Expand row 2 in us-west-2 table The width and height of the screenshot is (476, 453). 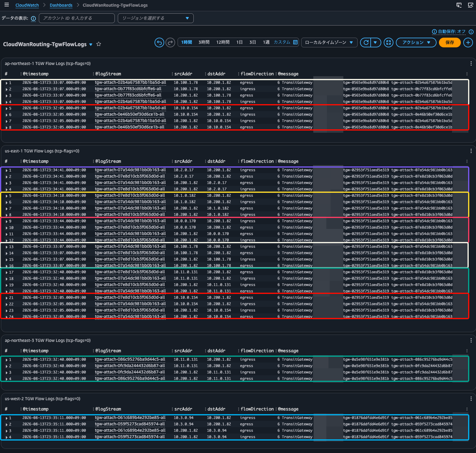click(6, 424)
